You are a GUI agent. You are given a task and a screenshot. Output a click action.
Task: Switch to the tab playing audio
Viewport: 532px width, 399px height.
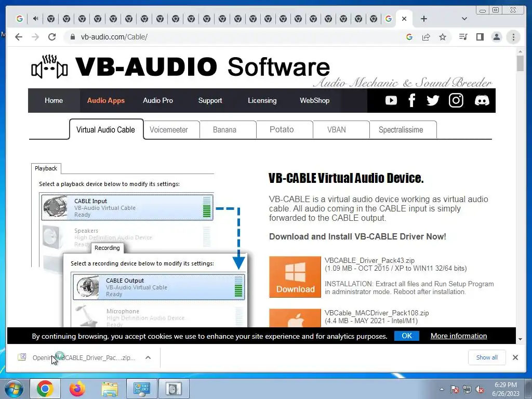click(x=35, y=19)
